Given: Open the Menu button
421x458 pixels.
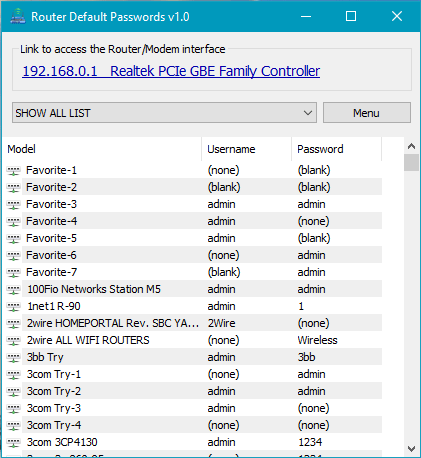Looking at the screenshot, I should (x=367, y=113).
